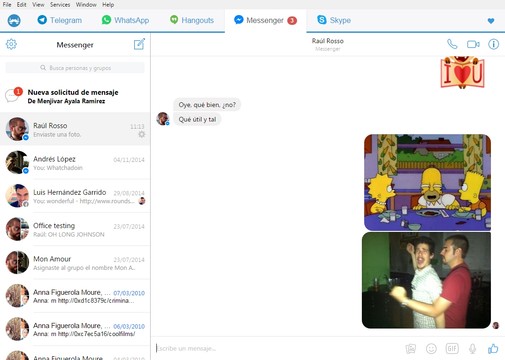
Task: Switch to the WhatsApp tab
Action: 125,20
